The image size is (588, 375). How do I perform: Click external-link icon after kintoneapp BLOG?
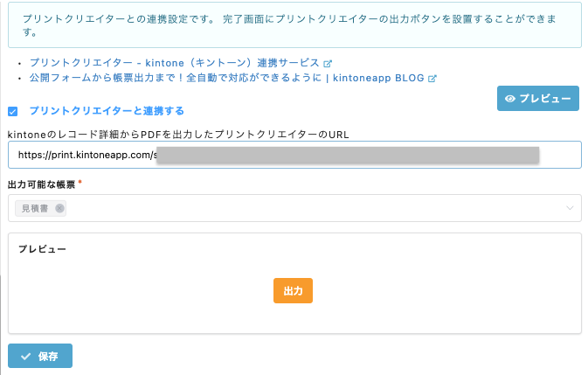coord(432,79)
